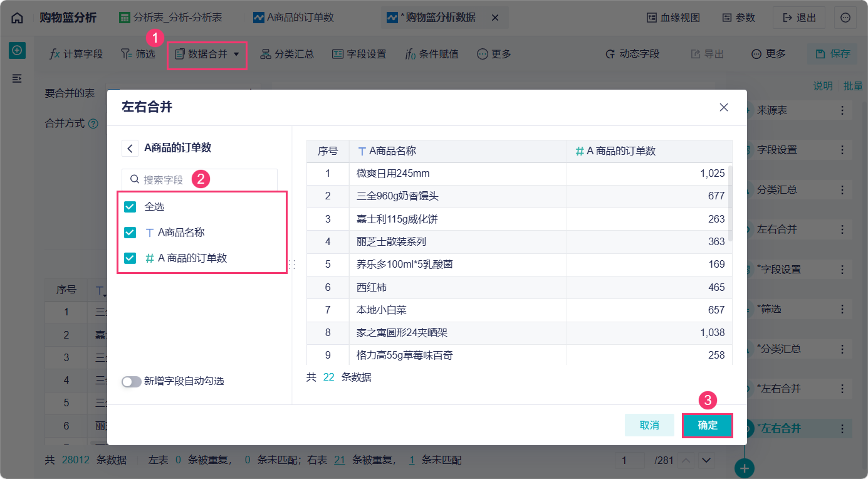Select the *字段设置 step
The width and height of the screenshot is (868, 479).
pos(798,270)
